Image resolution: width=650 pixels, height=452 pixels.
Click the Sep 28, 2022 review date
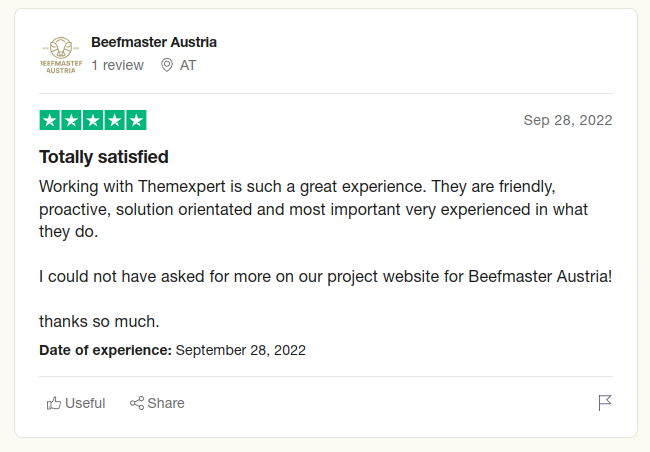pos(568,120)
